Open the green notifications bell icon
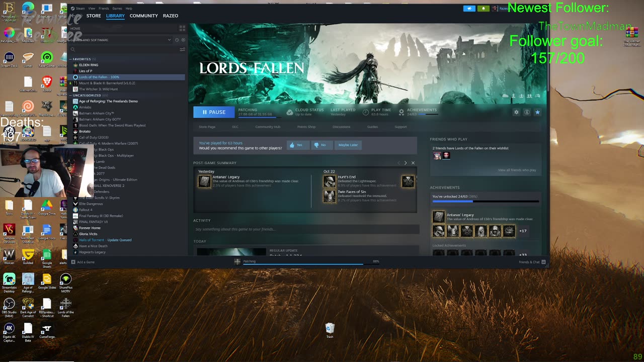This screenshot has width=644, height=362. (483, 9)
